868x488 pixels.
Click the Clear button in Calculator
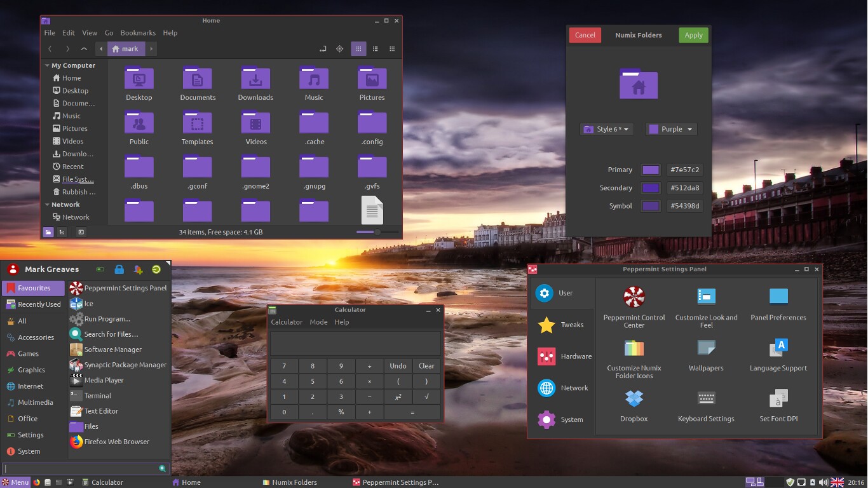(x=426, y=366)
